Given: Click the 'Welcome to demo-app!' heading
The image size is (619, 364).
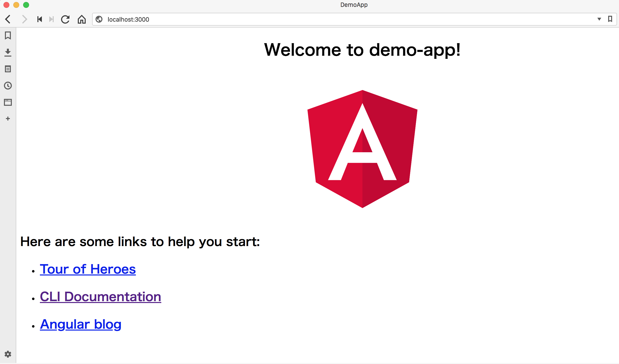Looking at the screenshot, I should coord(362,50).
